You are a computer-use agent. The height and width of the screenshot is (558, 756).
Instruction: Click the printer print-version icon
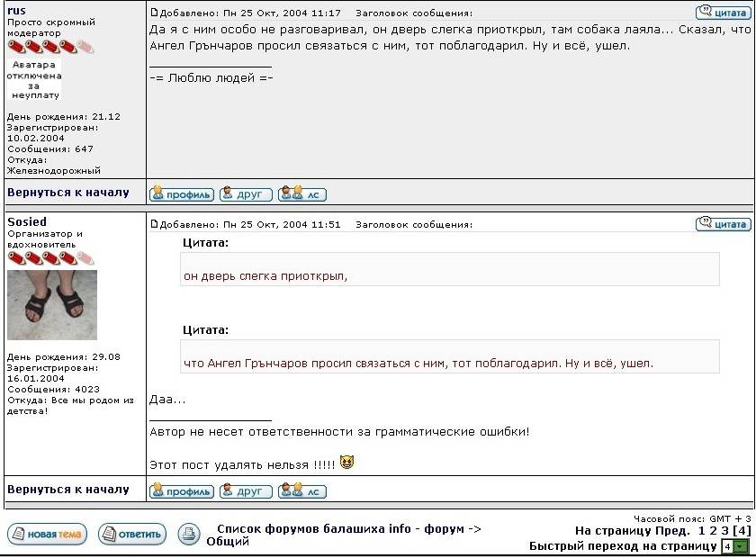[188, 534]
